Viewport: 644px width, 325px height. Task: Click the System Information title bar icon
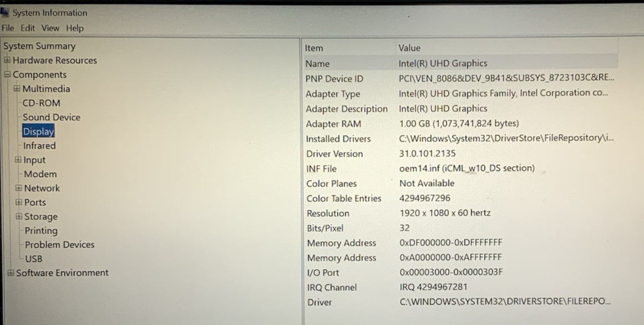click(x=5, y=12)
